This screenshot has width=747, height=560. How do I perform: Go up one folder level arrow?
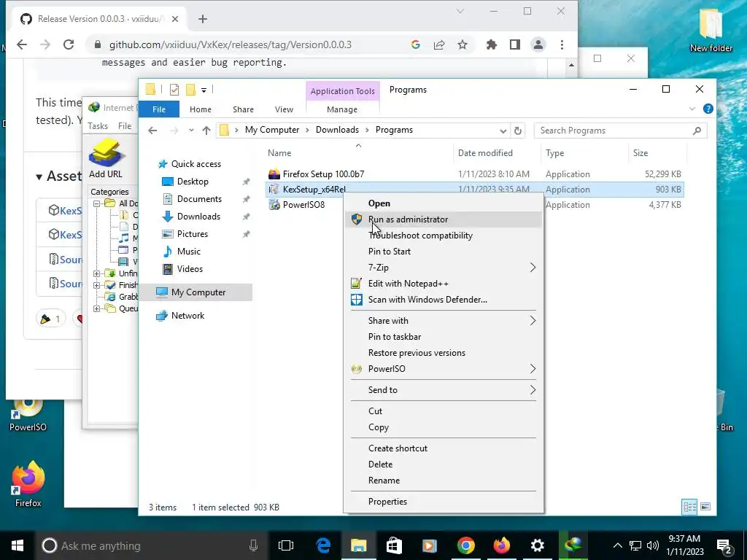[x=206, y=131]
